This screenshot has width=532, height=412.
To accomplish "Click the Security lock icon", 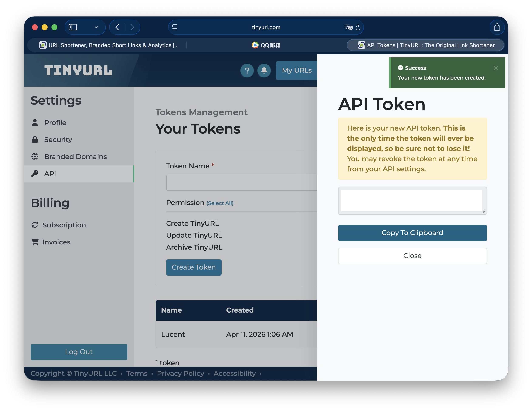I will 35,139.
